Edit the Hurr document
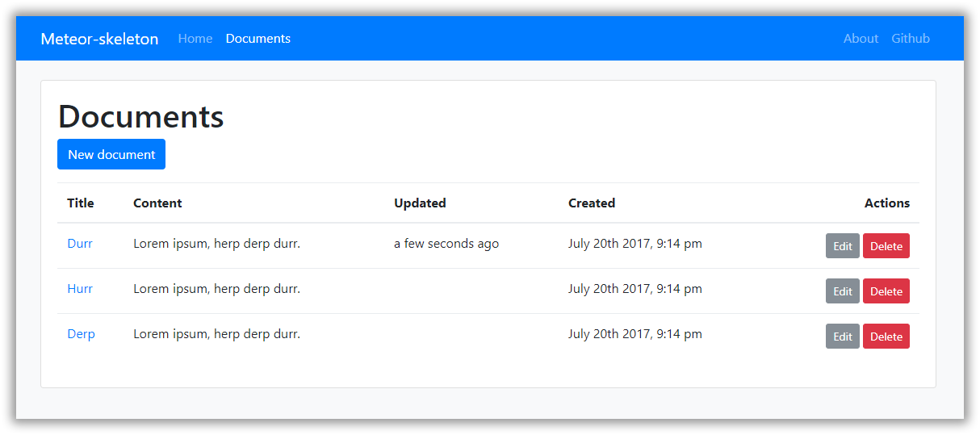980x435 pixels. point(842,291)
